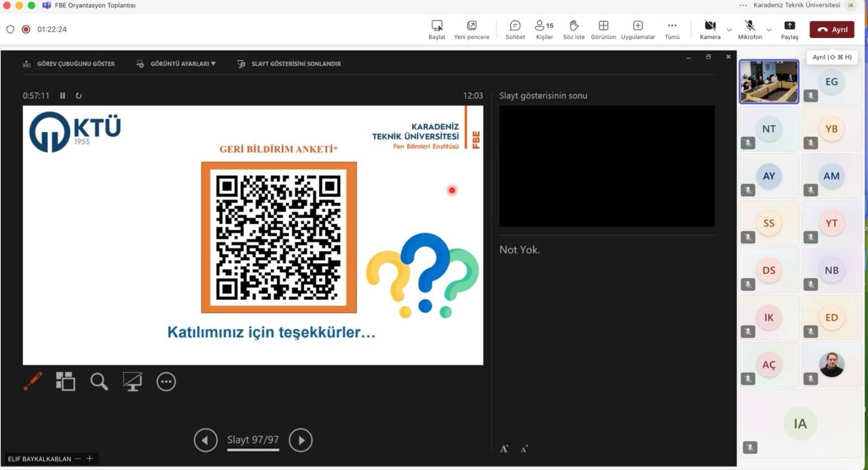
Task: Select participant with photo avatar
Action: (831, 364)
